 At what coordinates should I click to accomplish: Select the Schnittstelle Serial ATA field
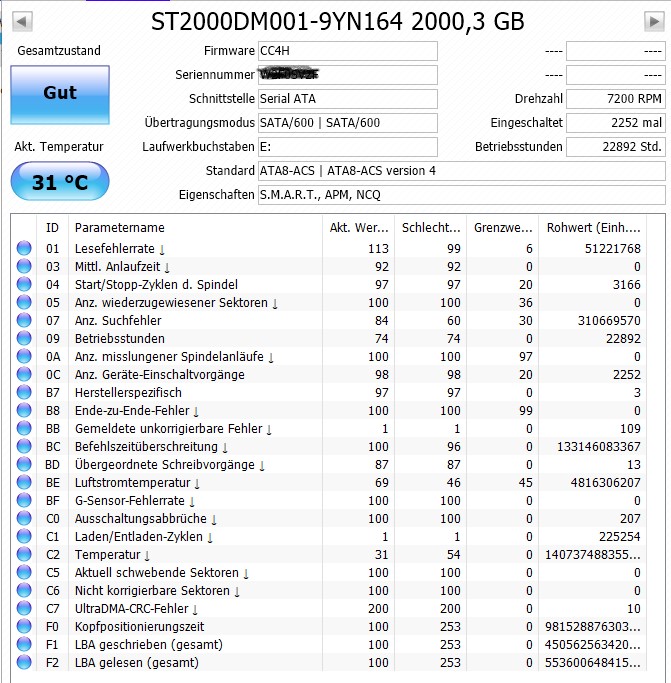coord(348,99)
